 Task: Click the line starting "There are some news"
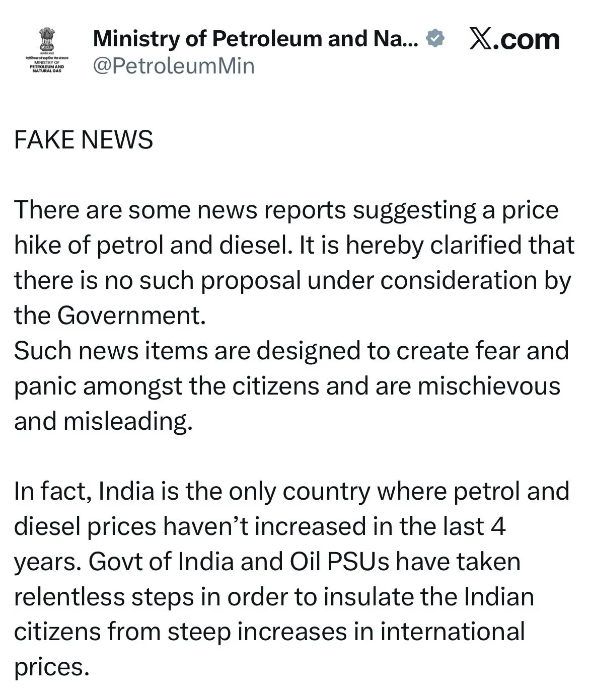pyautogui.click(x=286, y=210)
